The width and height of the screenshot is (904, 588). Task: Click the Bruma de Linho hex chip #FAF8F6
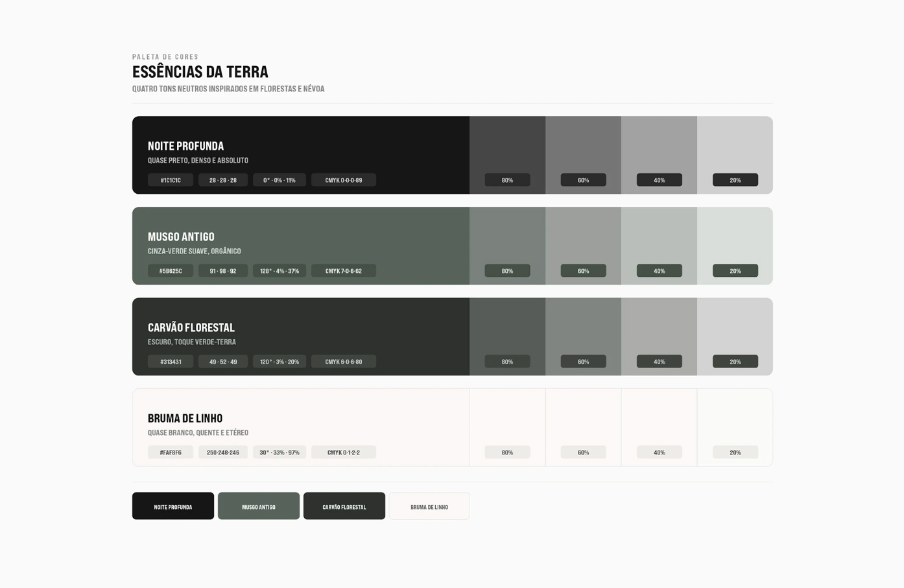pos(171,453)
